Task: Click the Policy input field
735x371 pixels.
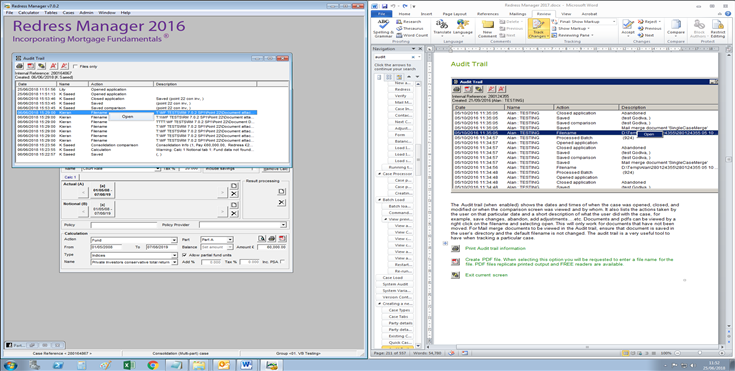Action: pos(124,225)
